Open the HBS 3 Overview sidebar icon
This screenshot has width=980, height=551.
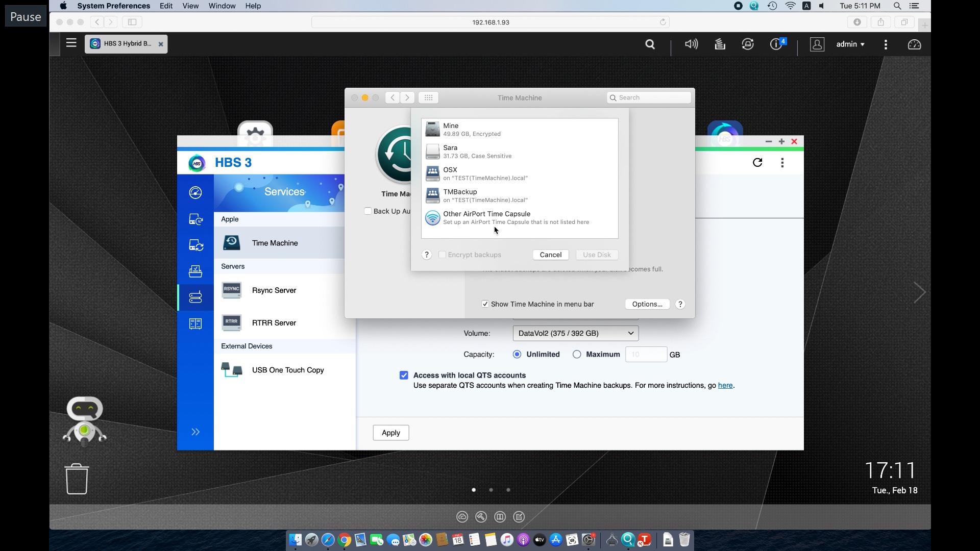click(x=195, y=192)
